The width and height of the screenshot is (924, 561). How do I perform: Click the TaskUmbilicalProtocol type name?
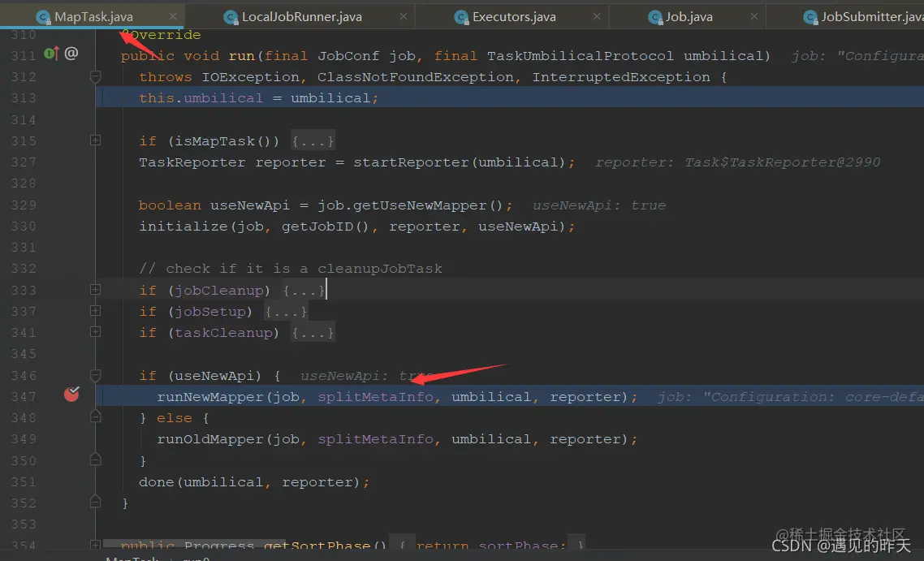(x=580, y=55)
